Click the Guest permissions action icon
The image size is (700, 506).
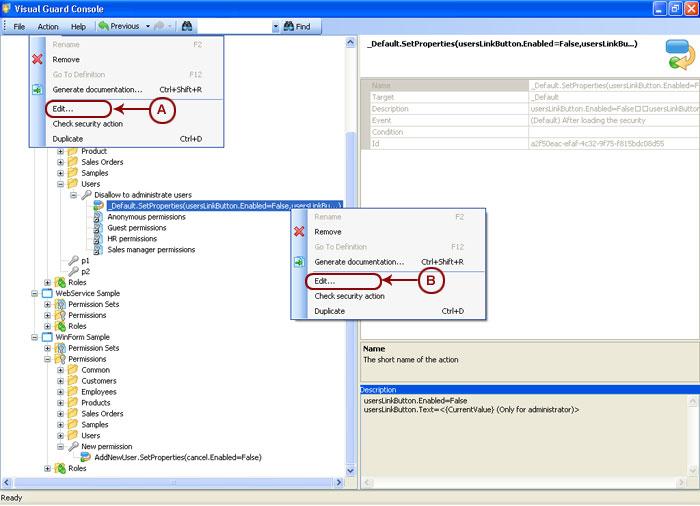(98, 228)
